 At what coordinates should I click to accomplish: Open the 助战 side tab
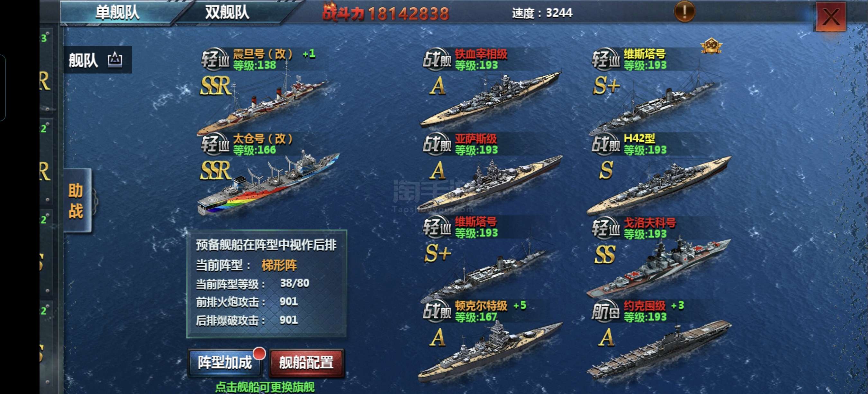pos(77,200)
